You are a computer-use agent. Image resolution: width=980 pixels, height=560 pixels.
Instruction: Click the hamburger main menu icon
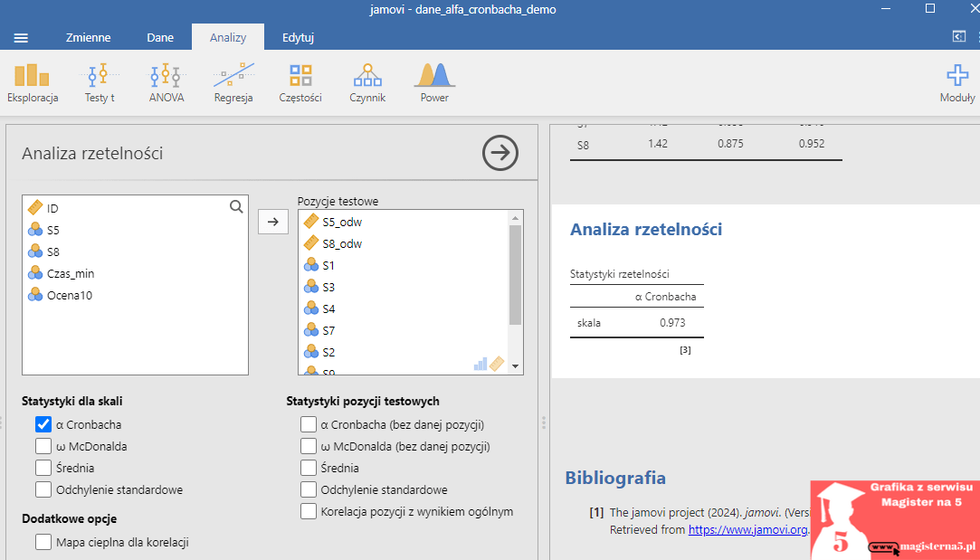click(21, 38)
